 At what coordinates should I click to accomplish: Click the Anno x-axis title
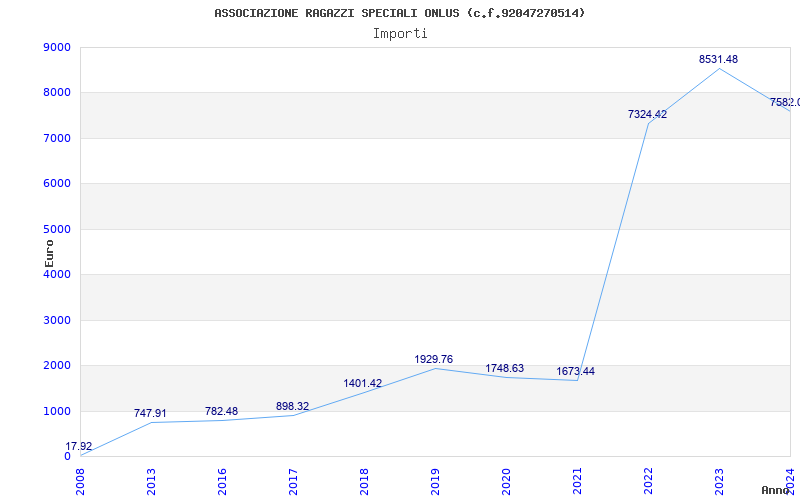click(x=776, y=490)
